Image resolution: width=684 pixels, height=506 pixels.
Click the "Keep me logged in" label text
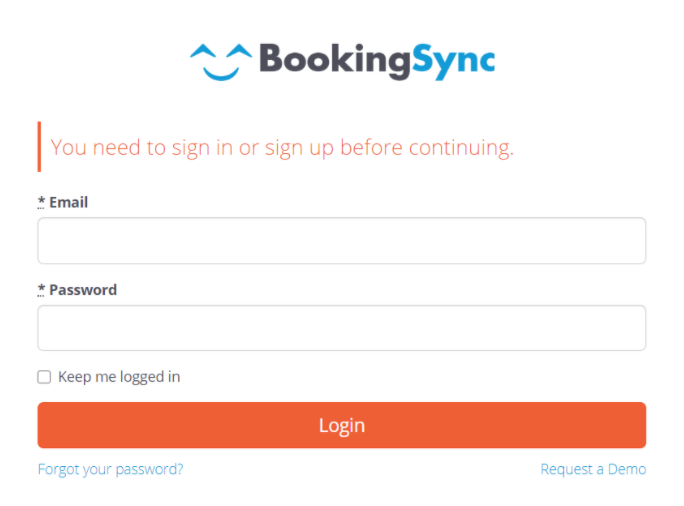pyautogui.click(x=119, y=377)
